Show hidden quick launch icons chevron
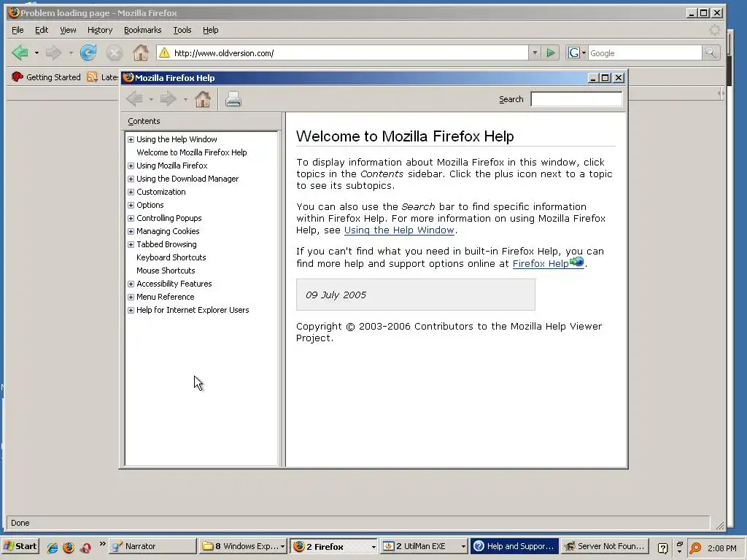Viewport: 747px width, 560px height. [x=102, y=544]
